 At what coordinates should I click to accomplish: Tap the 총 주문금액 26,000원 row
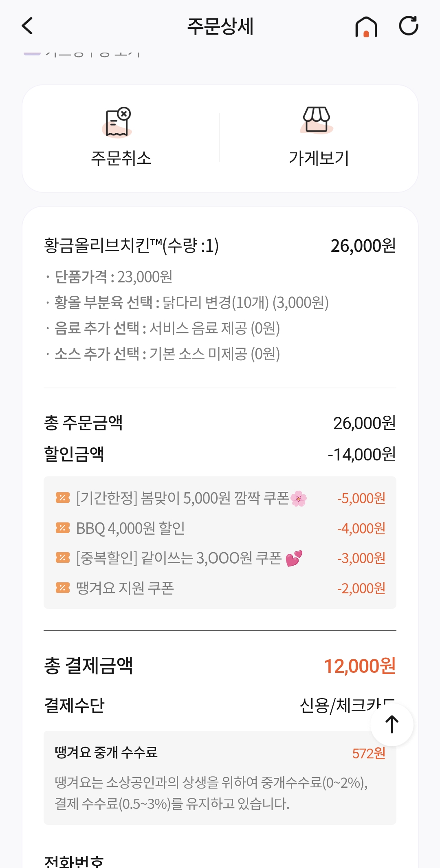220,423
